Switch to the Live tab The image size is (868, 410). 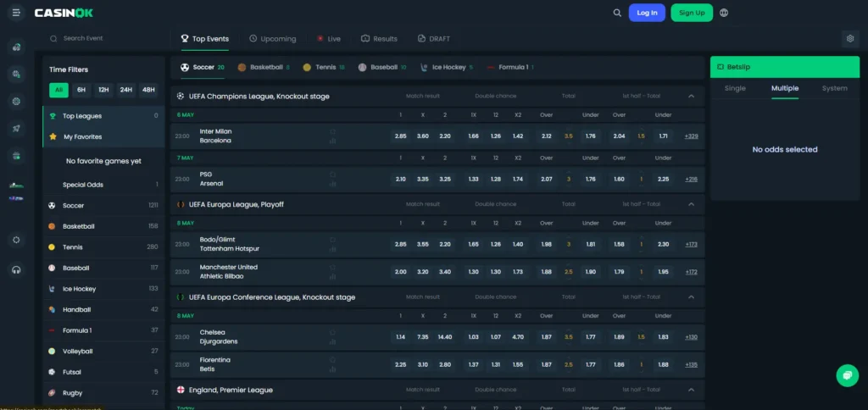tap(329, 39)
